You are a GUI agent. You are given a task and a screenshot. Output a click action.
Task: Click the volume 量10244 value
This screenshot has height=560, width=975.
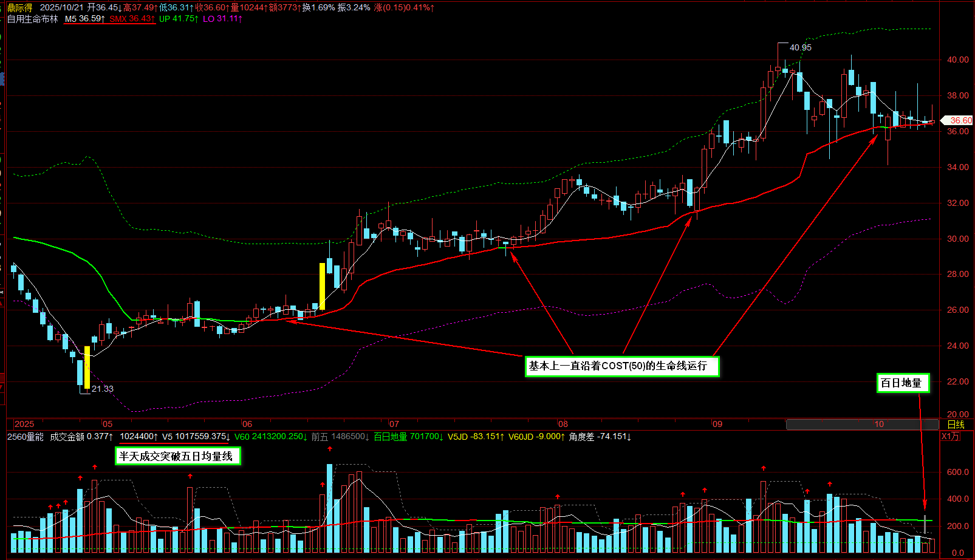coord(249,7)
